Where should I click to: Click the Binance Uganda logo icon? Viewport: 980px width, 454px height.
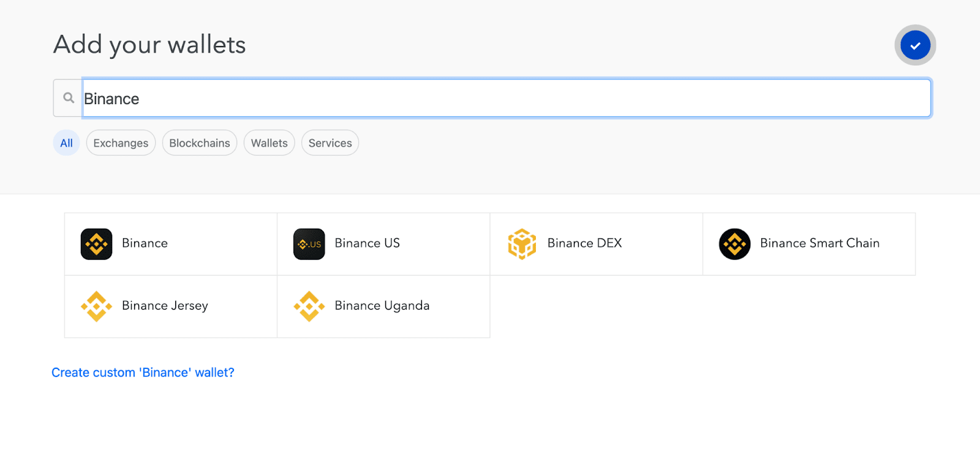pyautogui.click(x=309, y=307)
